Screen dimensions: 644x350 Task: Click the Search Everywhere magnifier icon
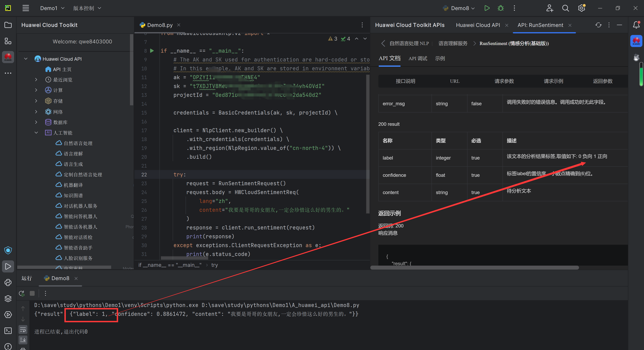[566, 8]
